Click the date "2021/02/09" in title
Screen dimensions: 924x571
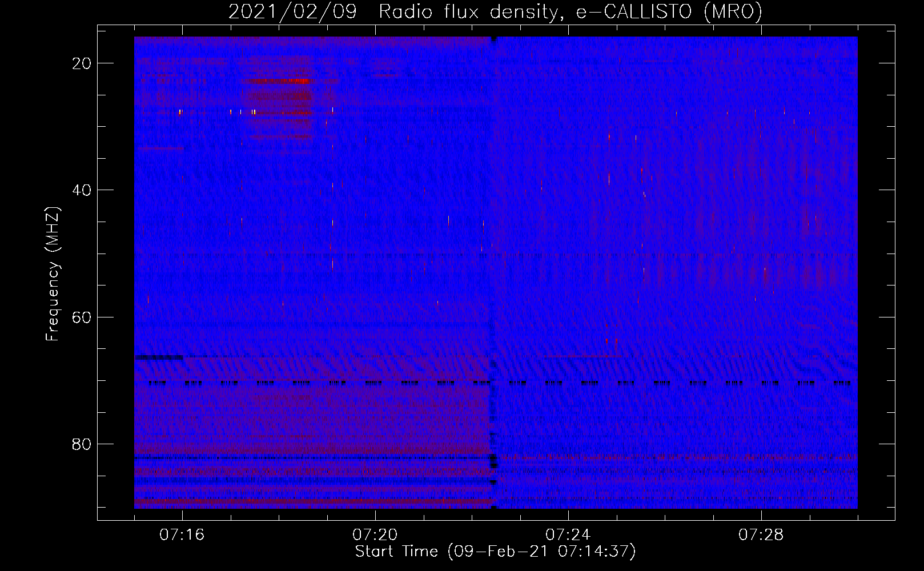click(x=293, y=11)
